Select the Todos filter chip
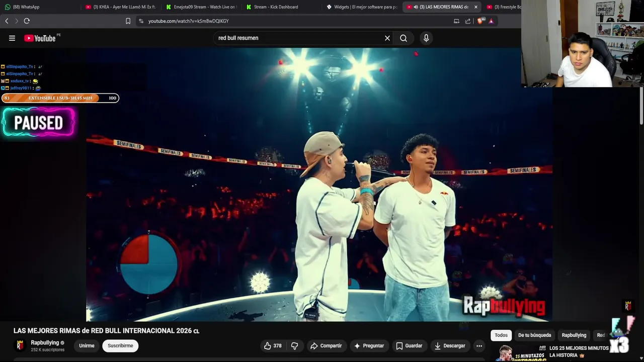 tap(501, 335)
